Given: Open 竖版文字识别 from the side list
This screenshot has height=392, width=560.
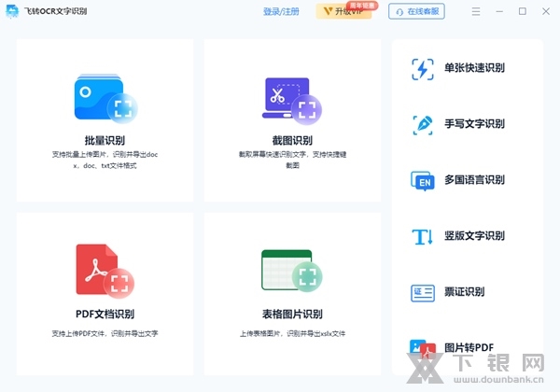Looking at the screenshot, I should [x=474, y=235].
